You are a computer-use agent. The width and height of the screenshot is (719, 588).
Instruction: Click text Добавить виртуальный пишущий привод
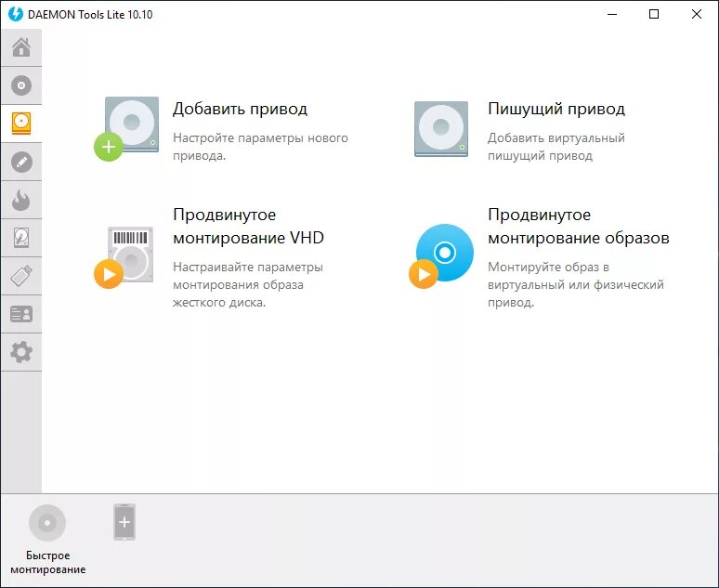click(556, 147)
